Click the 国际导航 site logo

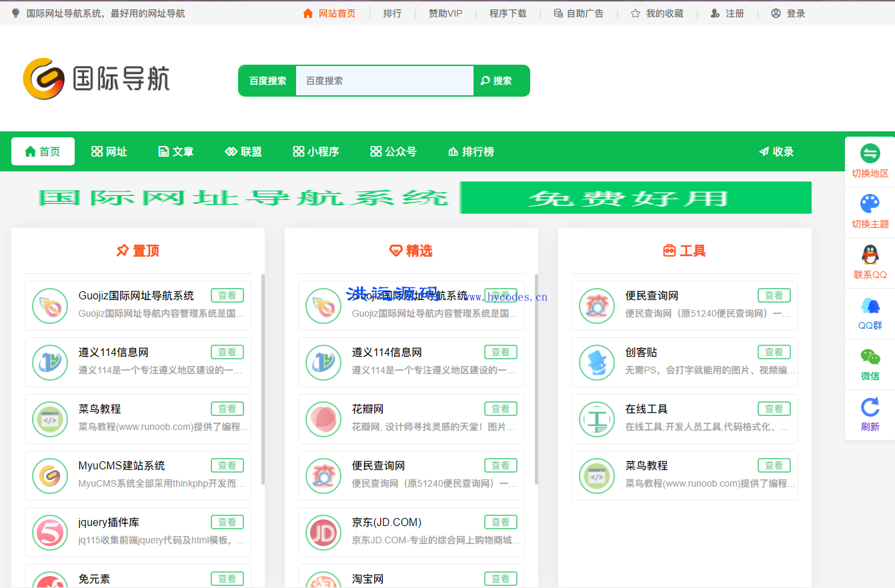coord(96,79)
